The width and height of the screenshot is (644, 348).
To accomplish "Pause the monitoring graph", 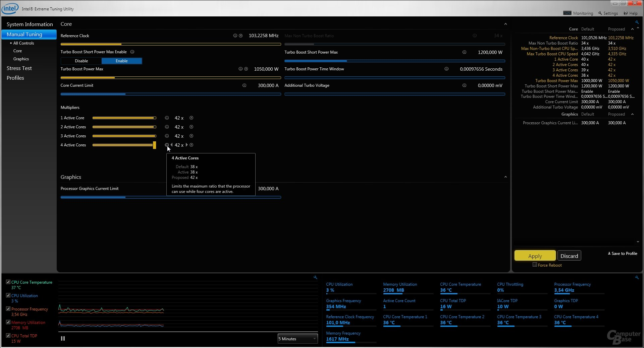I will [63, 339].
